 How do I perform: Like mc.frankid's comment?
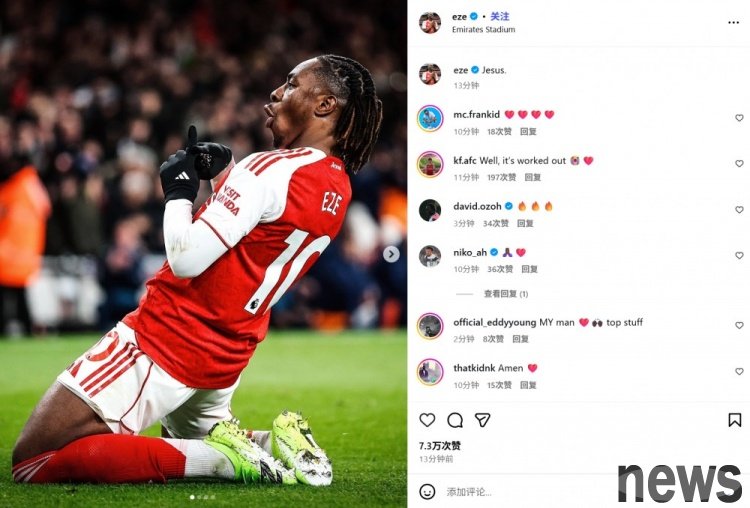pos(739,118)
